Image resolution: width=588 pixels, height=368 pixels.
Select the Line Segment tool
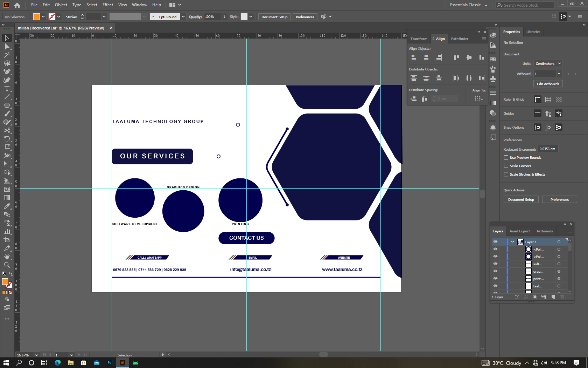[x=7, y=97]
